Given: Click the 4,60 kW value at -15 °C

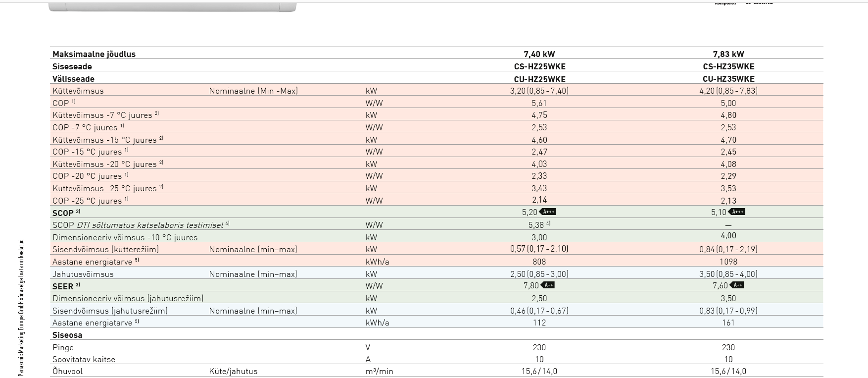Looking at the screenshot, I should (539, 140).
